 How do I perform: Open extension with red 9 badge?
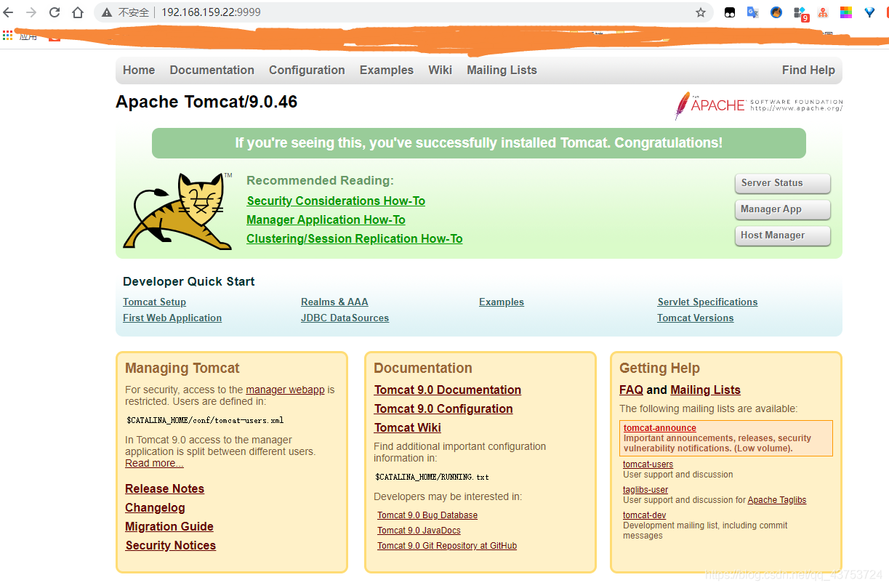tap(800, 13)
